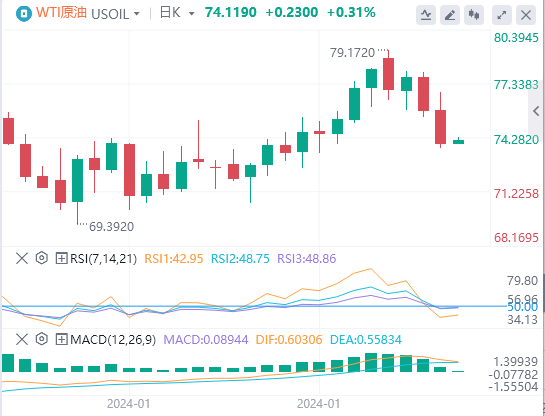Expand chart to fullscreen
Viewport: 545px width, 416px height.
click(502, 15)
